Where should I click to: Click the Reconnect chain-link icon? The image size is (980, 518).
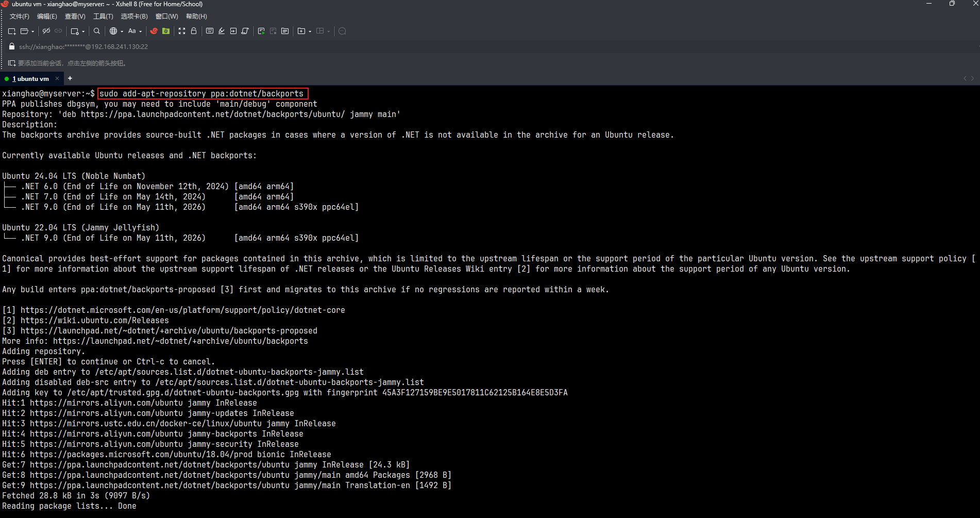point(58,31)
